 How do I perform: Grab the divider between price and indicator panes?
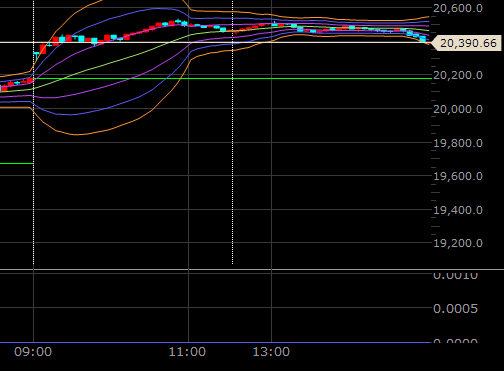click(252, 269)
